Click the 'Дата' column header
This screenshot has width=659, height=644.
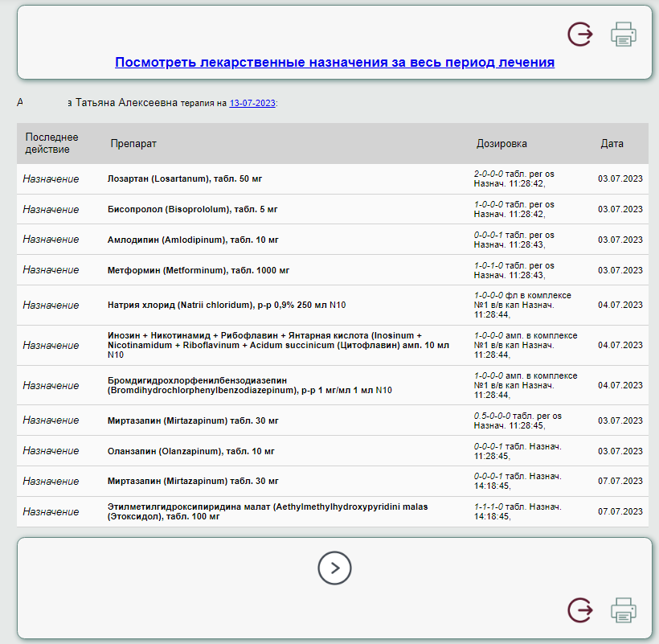[x=612, y=143]
